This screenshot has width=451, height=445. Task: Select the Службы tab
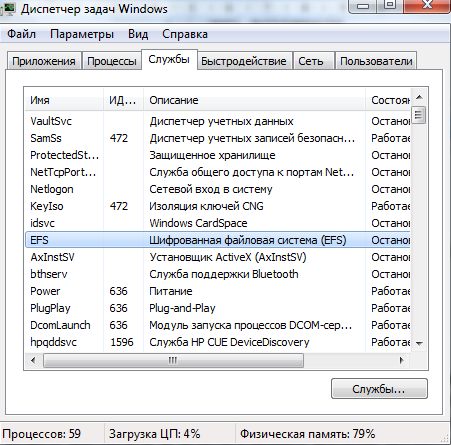coord(169,60)
